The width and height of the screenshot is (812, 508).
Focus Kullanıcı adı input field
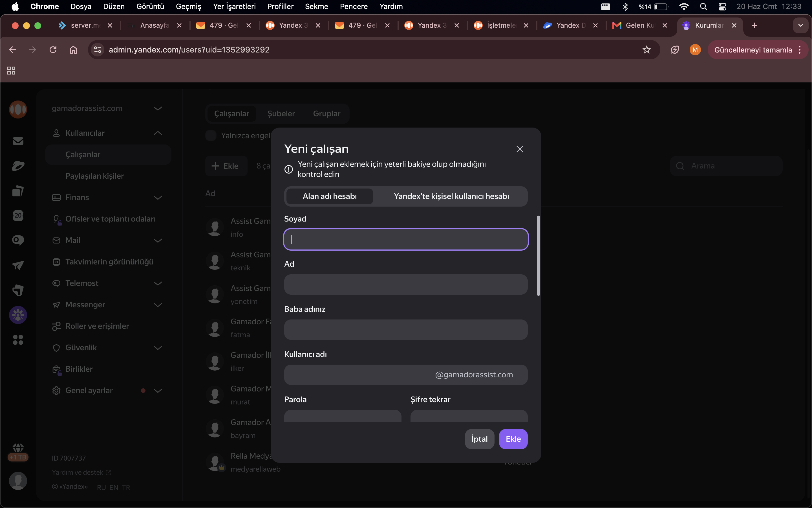click(406, 375)
